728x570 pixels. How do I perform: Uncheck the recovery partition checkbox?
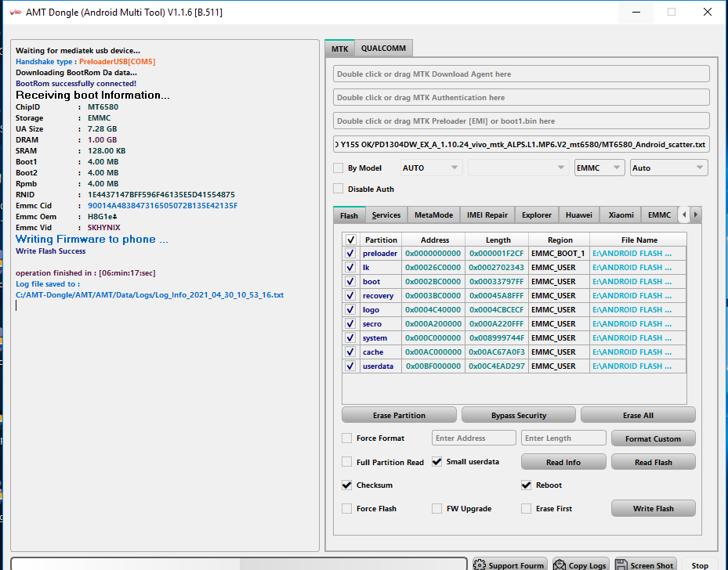[x=350, y=295]
